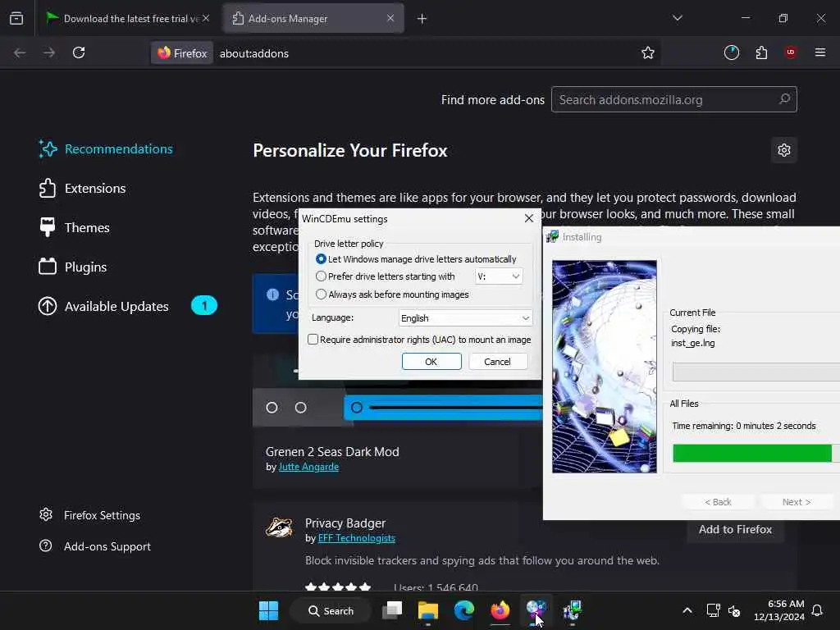Select the first theme preview radio circle
The width and height of the screenshot is (840, 630).
click(x=272, y=408)
